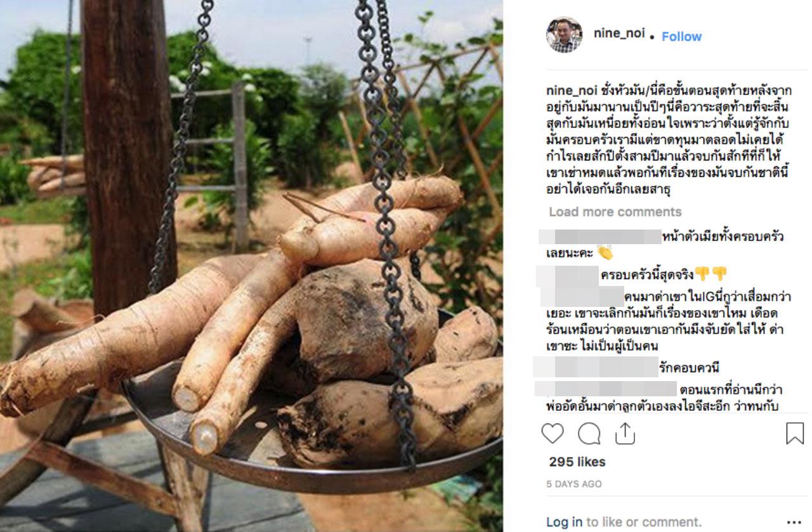Open nine_noi username in the caption

coord(570,91)
